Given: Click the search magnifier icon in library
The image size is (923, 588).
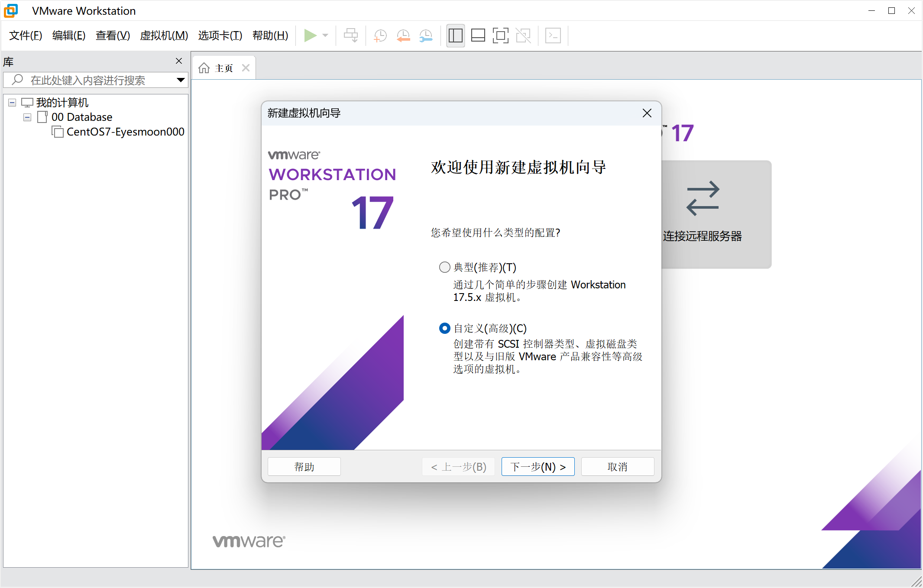Looking at the screenshot, I should [x=17, y=80].
